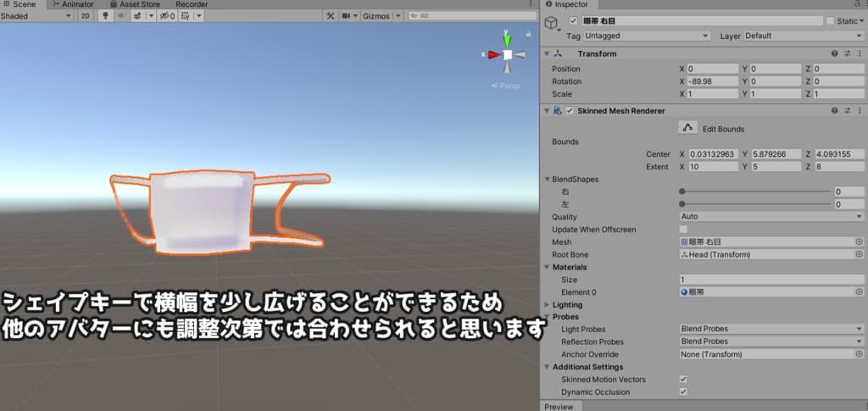The image size is (868, 411).
Task: Click the object name field
Action: point(702,21)
